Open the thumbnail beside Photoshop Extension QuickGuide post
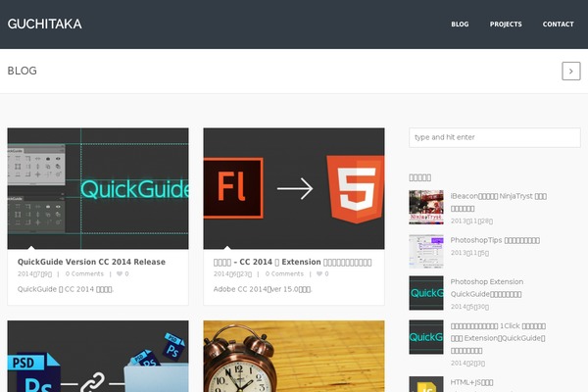The image size is (588, 392). tap(426, 293)
